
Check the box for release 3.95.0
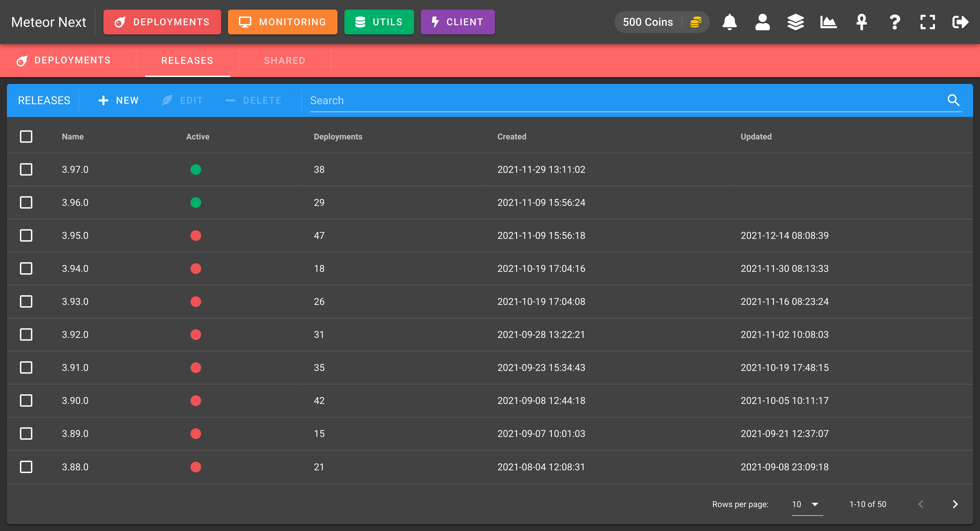(x=26, y=235)
